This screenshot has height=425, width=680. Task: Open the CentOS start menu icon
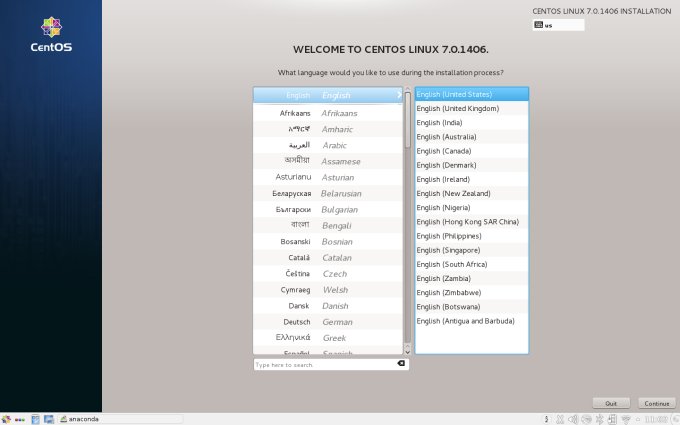(6, 419)
